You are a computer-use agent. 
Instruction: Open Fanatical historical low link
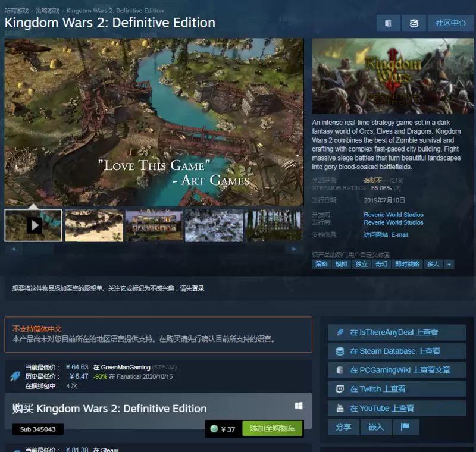[129, 377]
